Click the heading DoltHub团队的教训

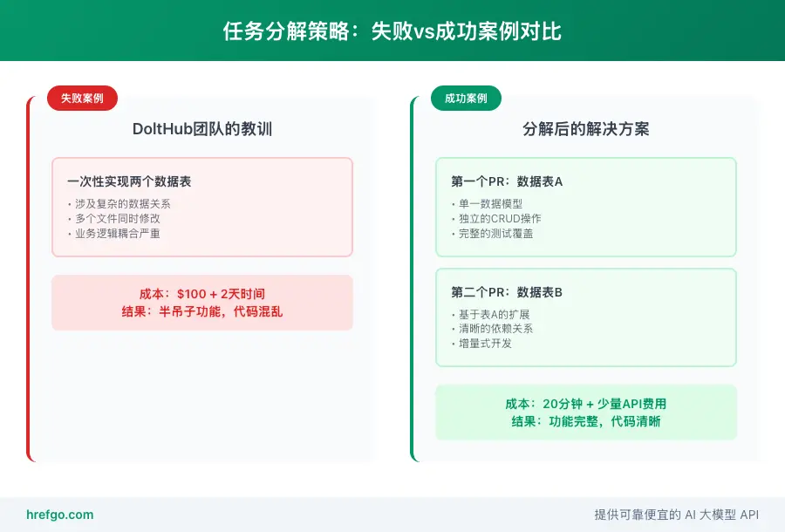202,129
